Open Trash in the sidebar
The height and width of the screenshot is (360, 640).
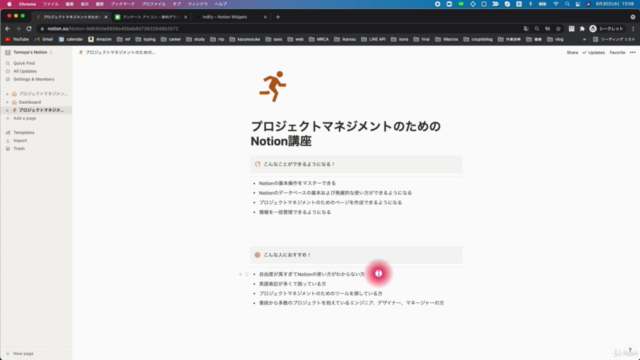tap(19, 149)
